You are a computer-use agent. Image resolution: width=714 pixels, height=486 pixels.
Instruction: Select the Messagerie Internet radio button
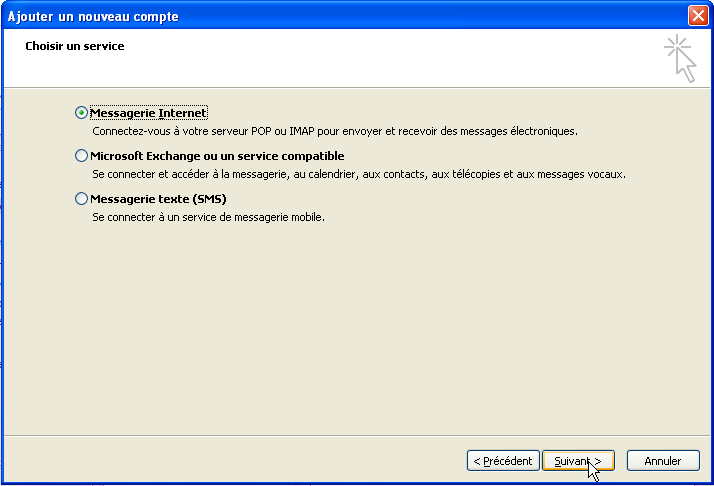pos(81,113)
